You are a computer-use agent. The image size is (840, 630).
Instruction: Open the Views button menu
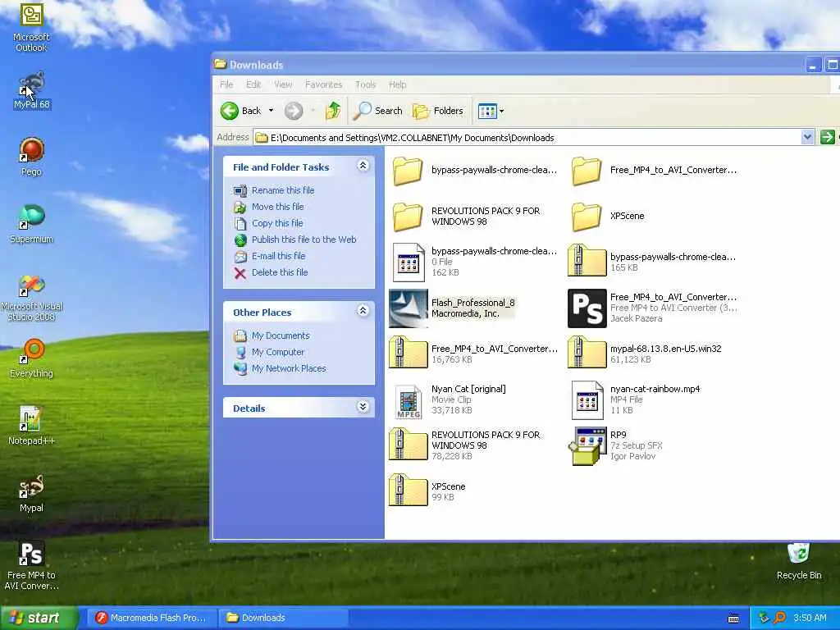pyautogui.click(x=491, y=111)
